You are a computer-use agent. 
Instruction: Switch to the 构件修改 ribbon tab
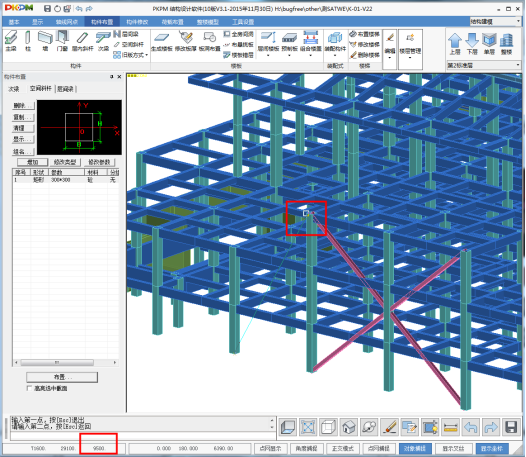point(137,22)
